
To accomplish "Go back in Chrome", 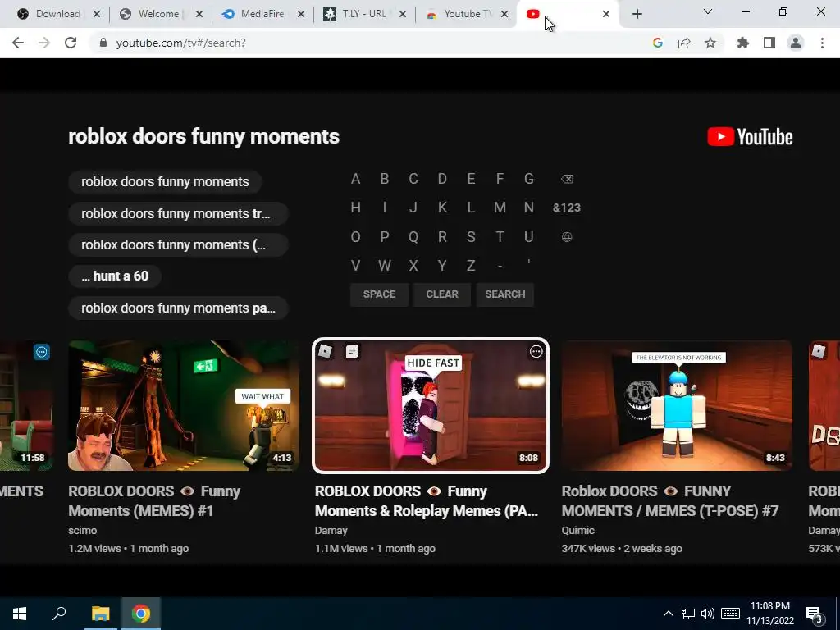I will coord(18,43).
